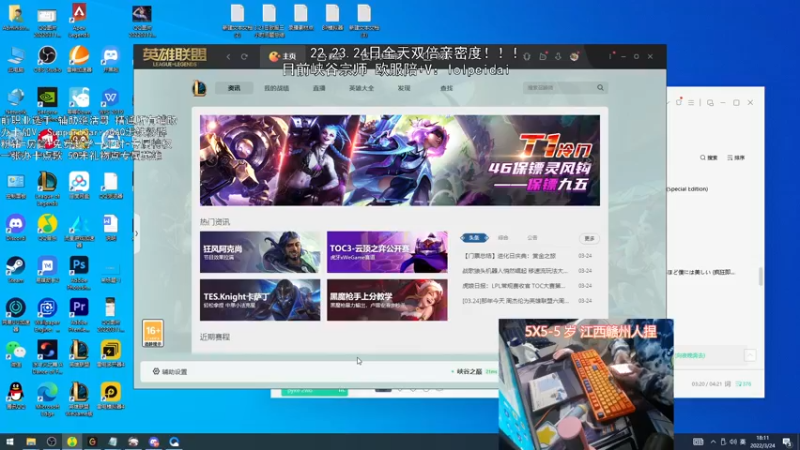Screen dimensions: 800x450
Task: Open the Adobe Premiere desktop shortcut
Action: click(x=79, y=315)
